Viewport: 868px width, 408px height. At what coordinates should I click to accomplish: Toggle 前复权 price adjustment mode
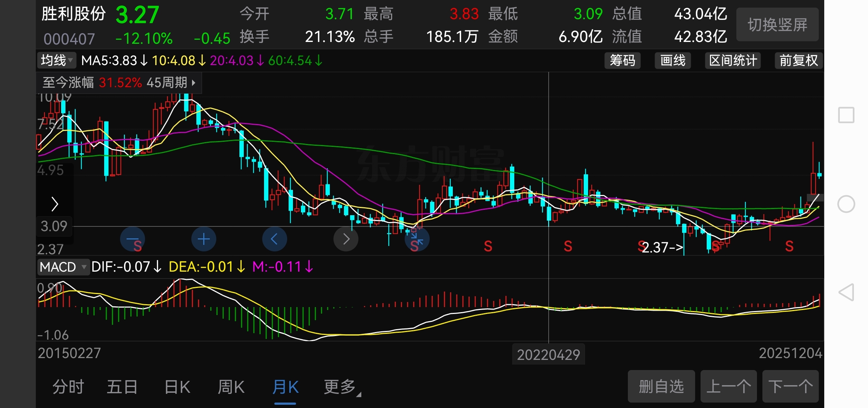point(799,60)
